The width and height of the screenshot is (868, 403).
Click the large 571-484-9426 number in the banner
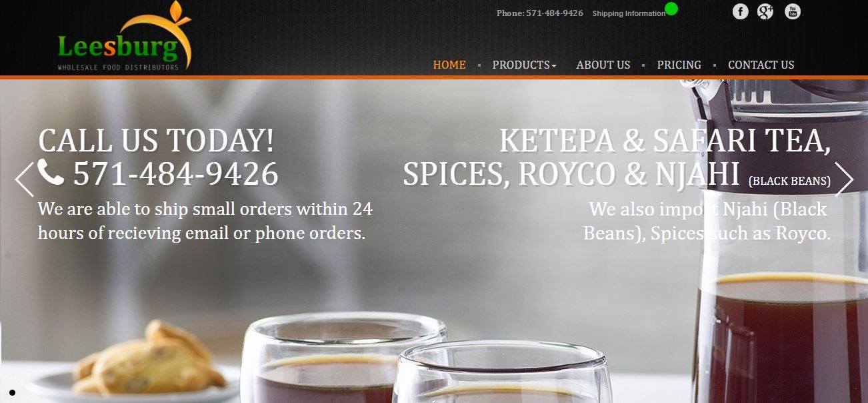(x=176, y=174)
